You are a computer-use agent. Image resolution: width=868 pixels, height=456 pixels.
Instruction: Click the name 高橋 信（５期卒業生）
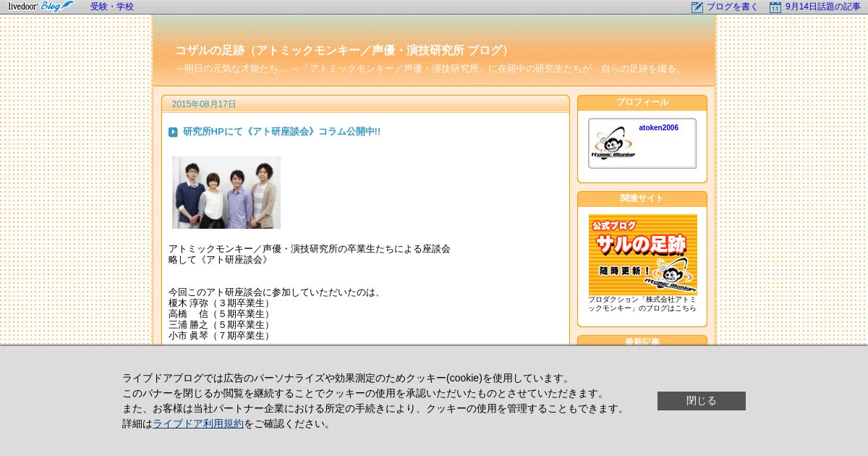point(221,314)
